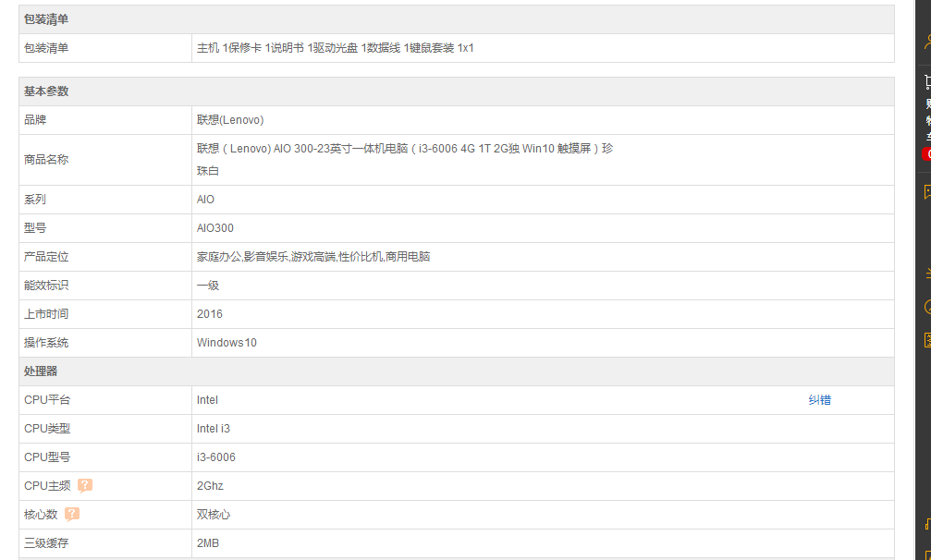
Task: Select series value AIO
Action: click(x=205, y=200)
